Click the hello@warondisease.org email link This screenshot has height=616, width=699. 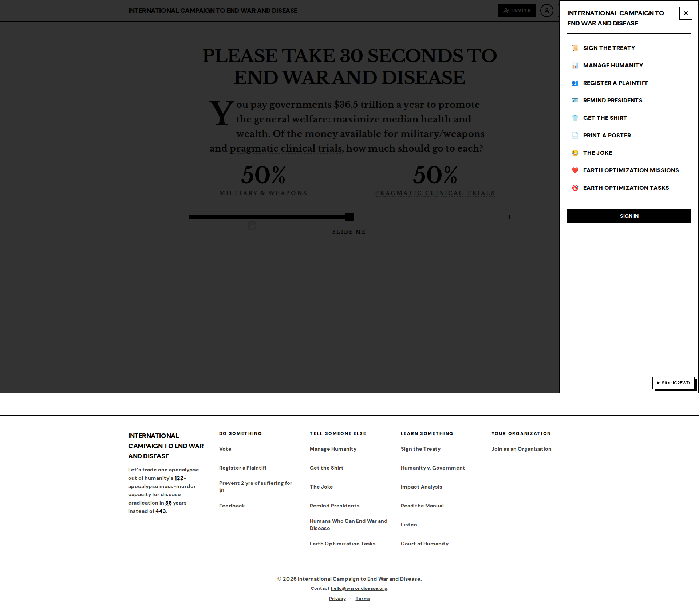point(359,588)
